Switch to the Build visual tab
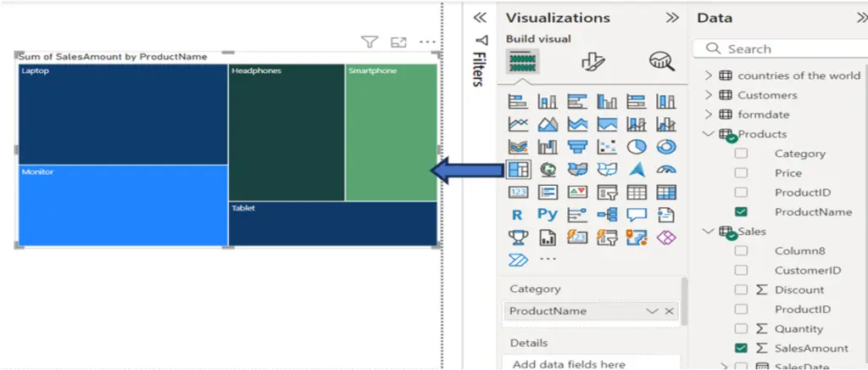868x370 pixels. pyautogui.click(x=522, y=61)
